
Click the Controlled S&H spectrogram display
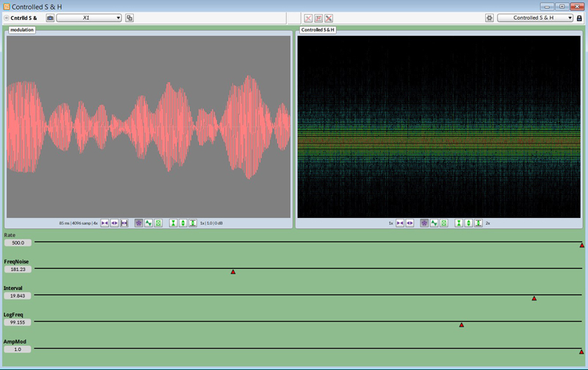(439, 126)
